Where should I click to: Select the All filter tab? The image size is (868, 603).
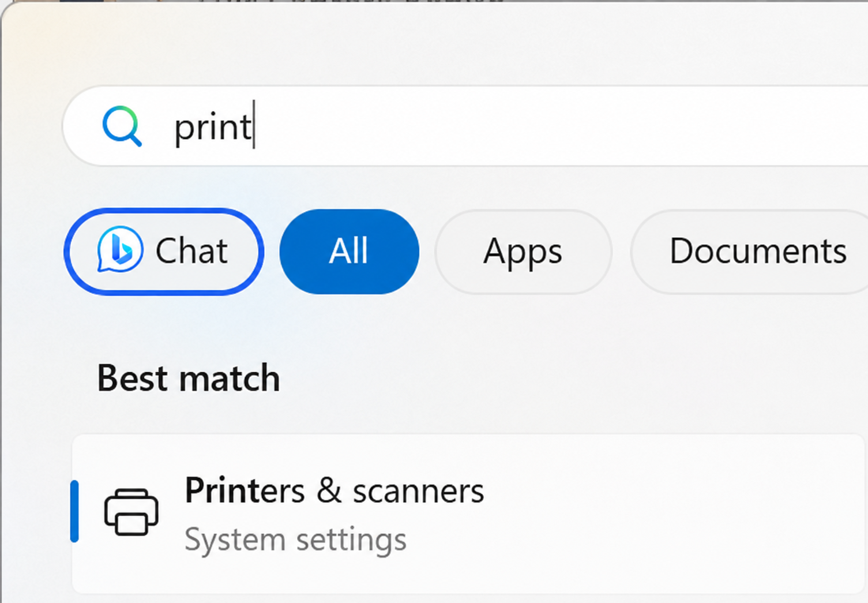(349, 252)
